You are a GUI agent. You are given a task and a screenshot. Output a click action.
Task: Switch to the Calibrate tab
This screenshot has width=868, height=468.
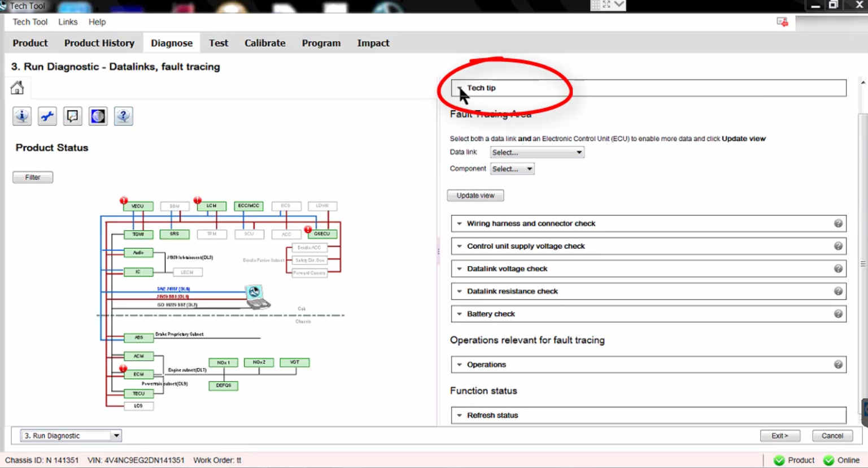(265, 43)
